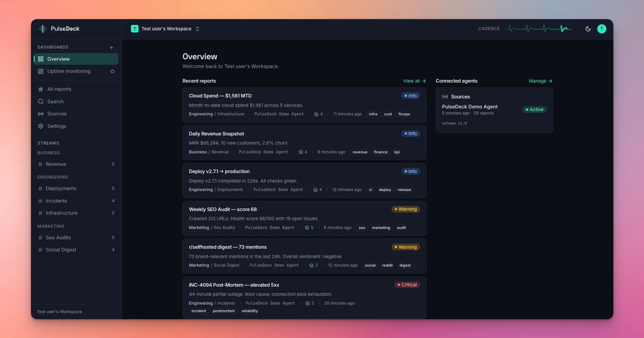
Task: Star the Uptime monitoring dashboard
Action: (112, 71)
